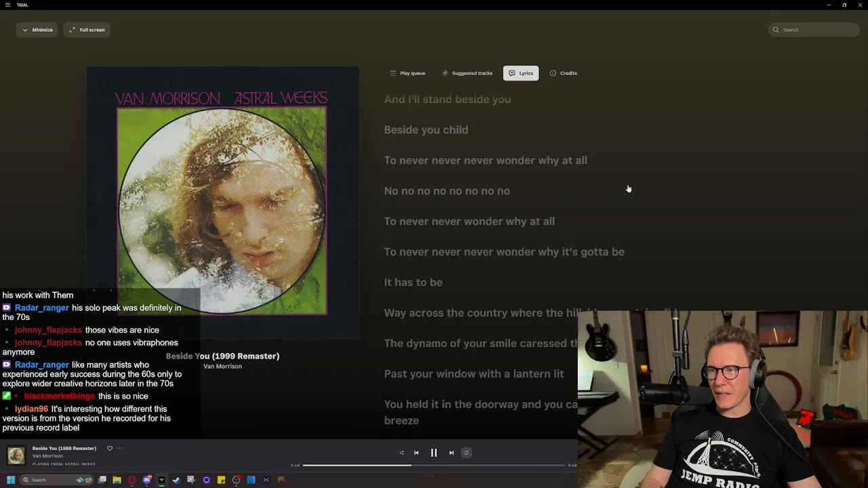The width and height of the screenshot is (868, 488).
Task: Jump to lyric 'Beside you child'
Action: 426,129
